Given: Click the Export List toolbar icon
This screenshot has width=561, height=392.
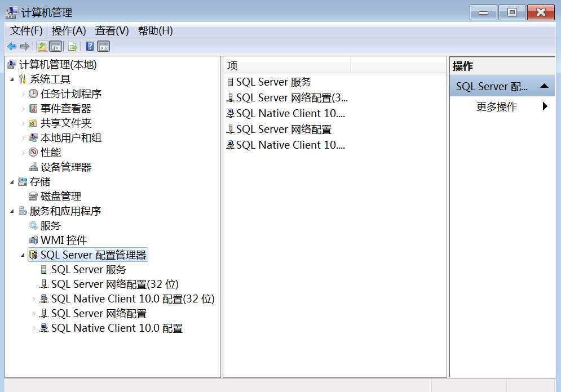Looking at the screenshot, I should (x=73, y=46).
